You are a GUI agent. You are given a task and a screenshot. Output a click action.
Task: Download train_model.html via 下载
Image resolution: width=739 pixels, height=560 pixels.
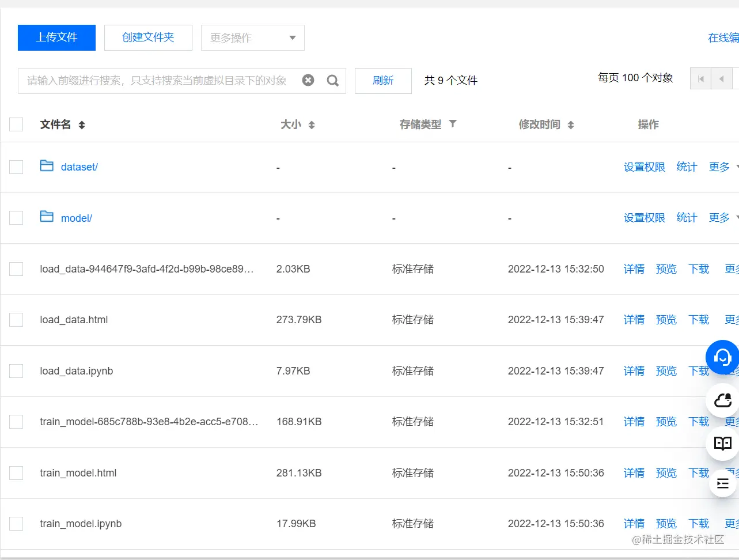[699, 473]
